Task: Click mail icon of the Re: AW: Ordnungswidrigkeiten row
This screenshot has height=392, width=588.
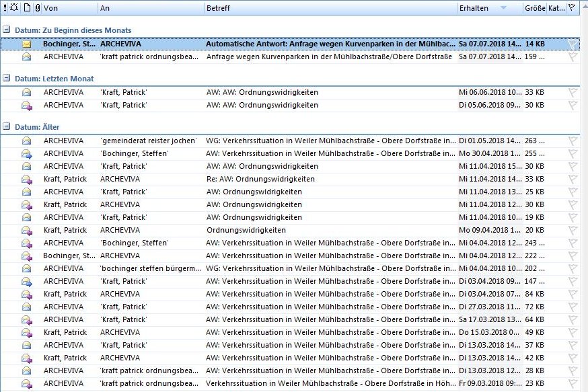Action: pyautogui.click(x=27, y=179)
